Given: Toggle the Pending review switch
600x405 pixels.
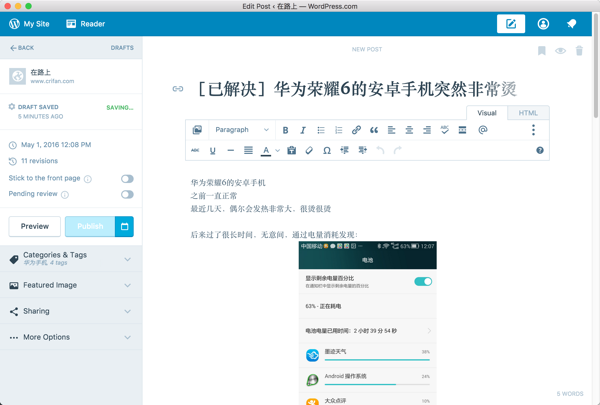Looking at the screenshot, I should tap(127, 194).
